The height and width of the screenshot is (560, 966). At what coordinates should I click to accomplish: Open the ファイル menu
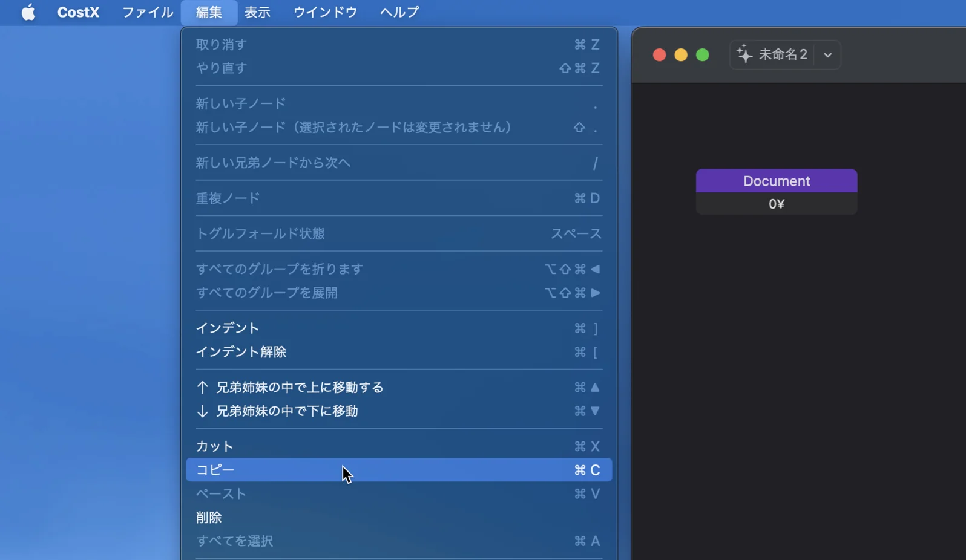pyautogui.click(x=148, y=12)
